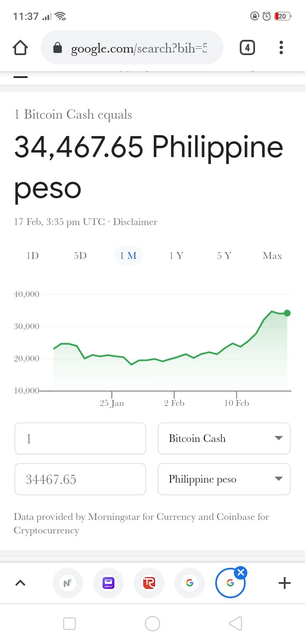Open Chrome three-dot overflow menu

281,48
